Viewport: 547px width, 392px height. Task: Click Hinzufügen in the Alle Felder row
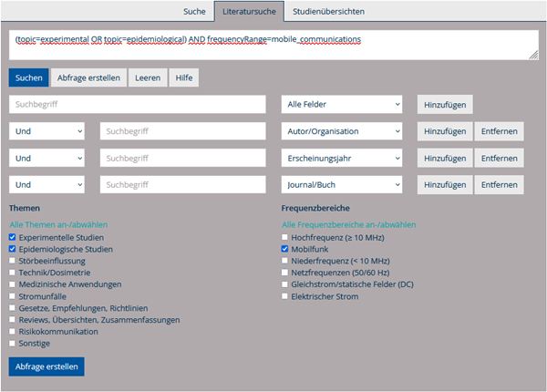(445, 105)
